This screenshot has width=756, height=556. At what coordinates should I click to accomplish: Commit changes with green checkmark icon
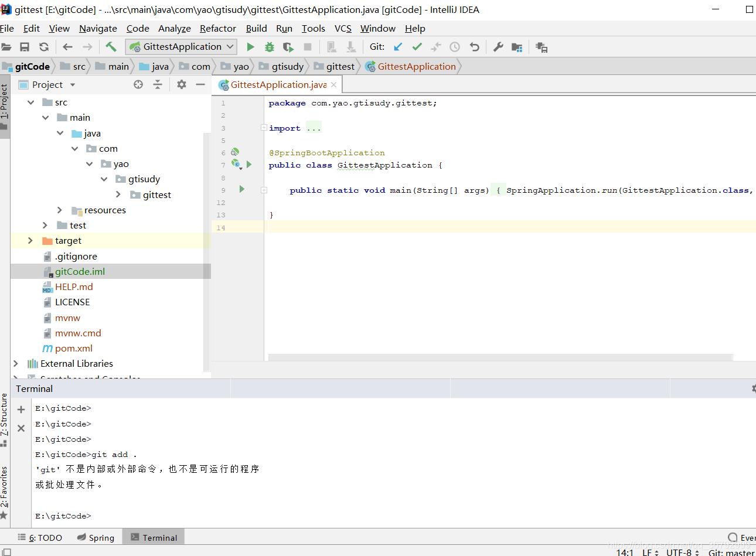[417, 47]
